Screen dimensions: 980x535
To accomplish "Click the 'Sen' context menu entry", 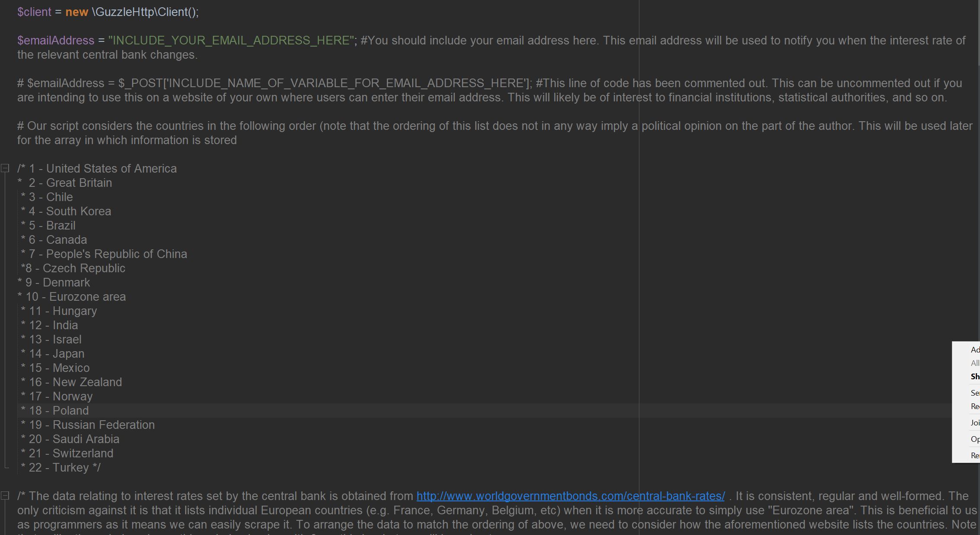I will (974, 393).
